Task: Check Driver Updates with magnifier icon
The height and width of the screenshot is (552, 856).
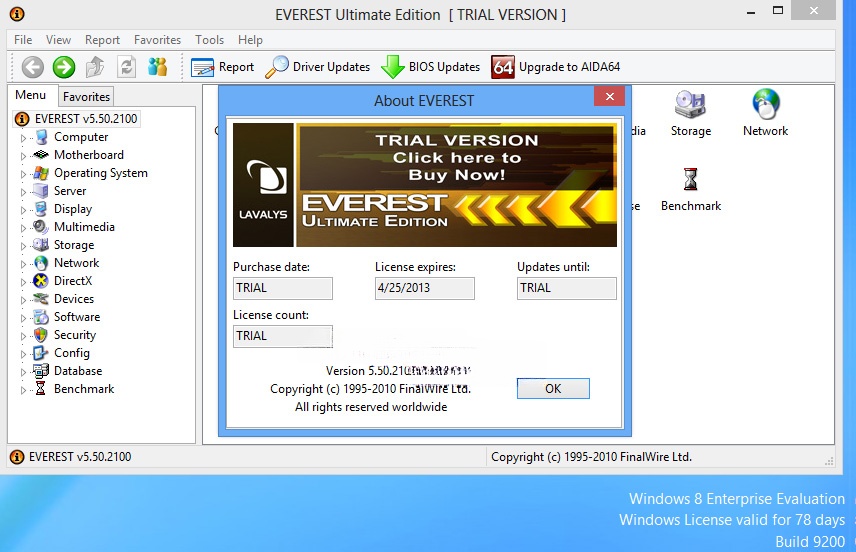Action: 276,67
